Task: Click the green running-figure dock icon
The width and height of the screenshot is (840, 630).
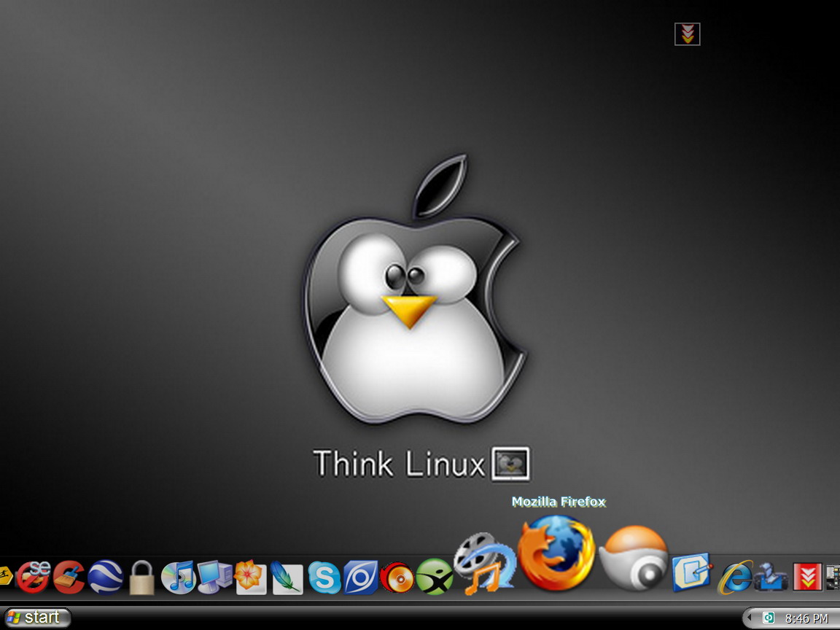Action: (434, 577)
